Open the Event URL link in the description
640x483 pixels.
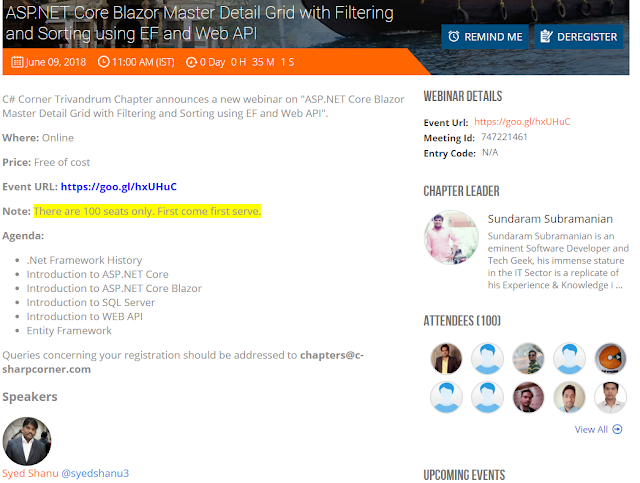point(119,187)
